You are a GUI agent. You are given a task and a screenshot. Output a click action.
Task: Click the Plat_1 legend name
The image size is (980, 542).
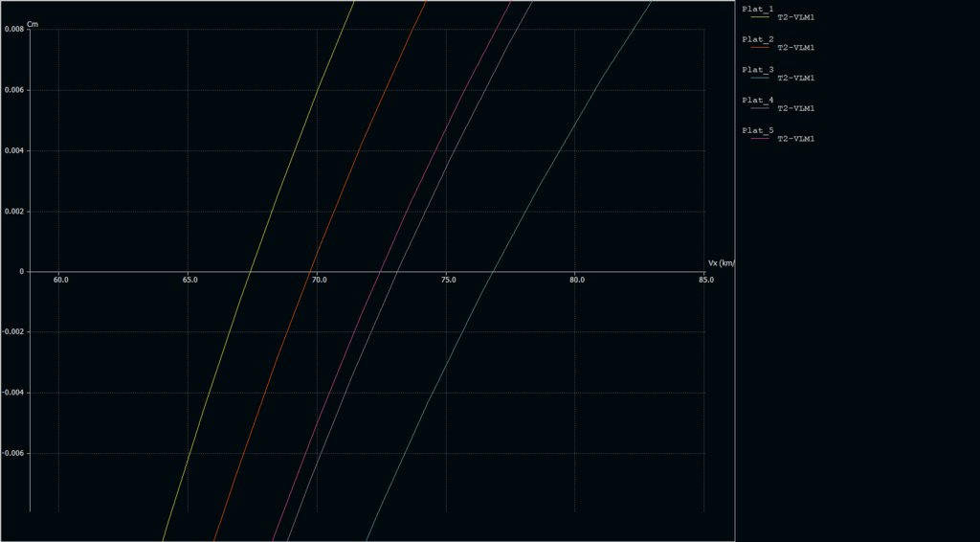click(x=757, y=9)
